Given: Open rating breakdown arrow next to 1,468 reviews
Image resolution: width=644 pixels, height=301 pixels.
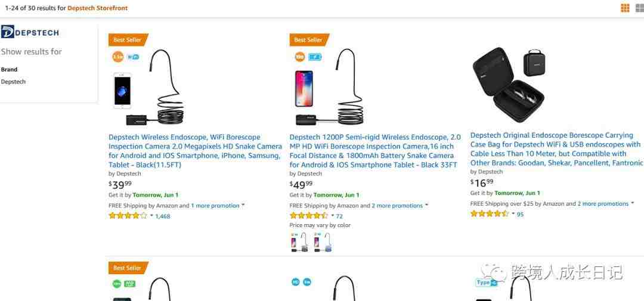Looking at the screenshot, I should [x=151, y=216].
